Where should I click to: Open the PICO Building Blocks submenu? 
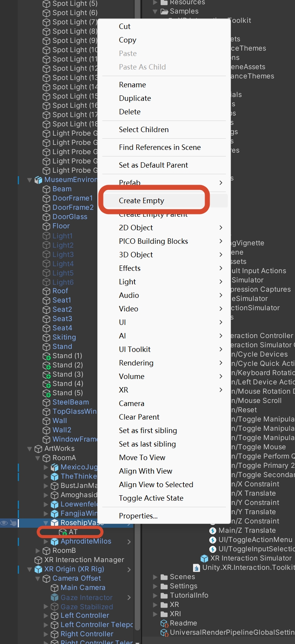tap(164, 241)
